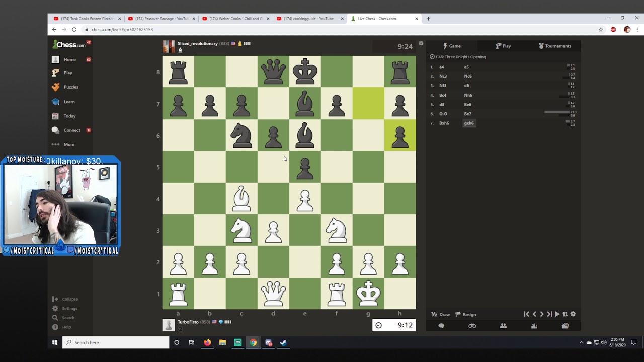Open the Chrome three-dot menu
The image size is (644, 362).
tap(637, 30)
